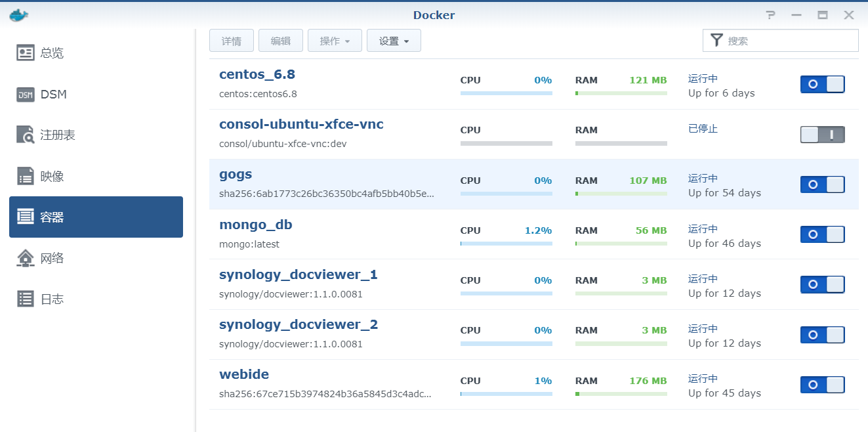The image size is (868, 432).
Task: Open the 设置 settings dropdown
Action: point(394,41)
